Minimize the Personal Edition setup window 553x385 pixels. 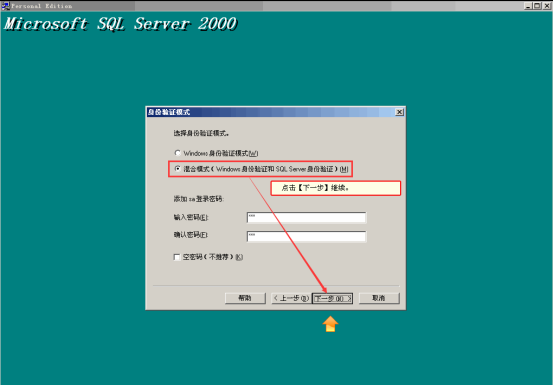coord(528,6)
